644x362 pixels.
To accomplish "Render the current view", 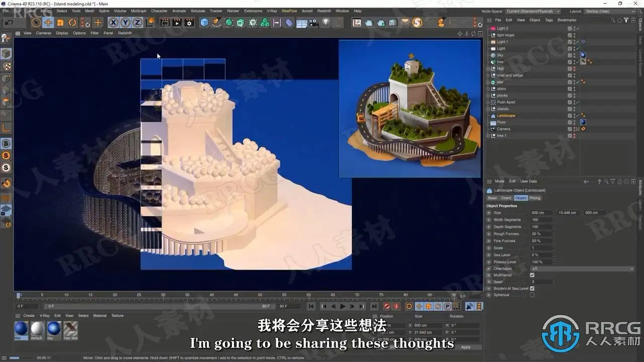I will (x=165, y=22).
